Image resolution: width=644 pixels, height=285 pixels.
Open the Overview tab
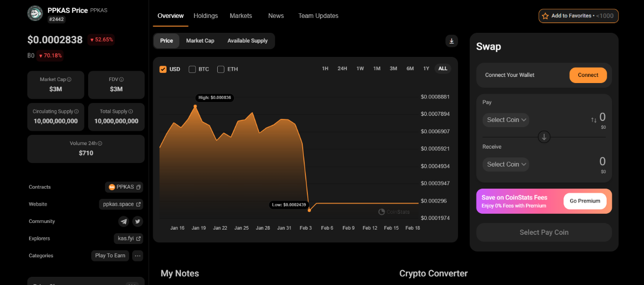(x=171, y=16)
